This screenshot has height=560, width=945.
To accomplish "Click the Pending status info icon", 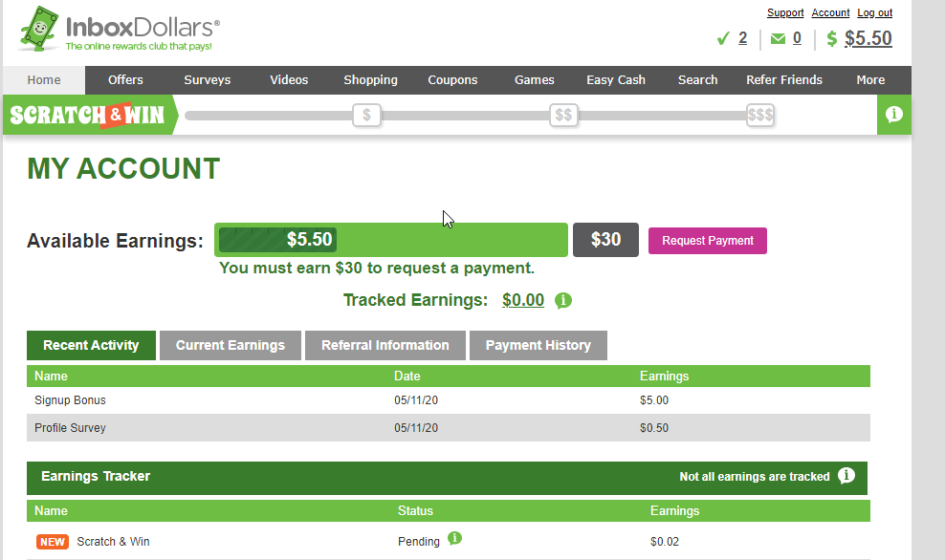I will tap(455, 538).
